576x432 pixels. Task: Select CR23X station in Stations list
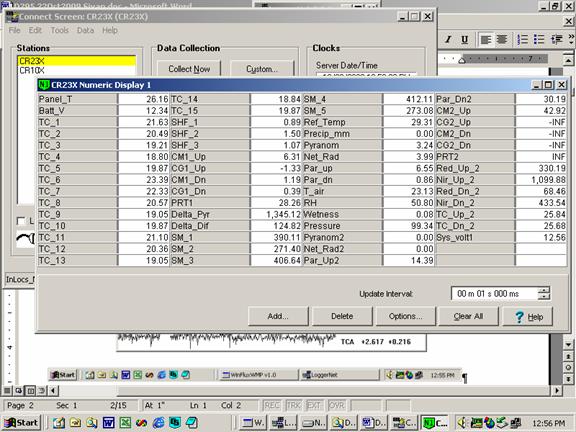pos(76,61)
